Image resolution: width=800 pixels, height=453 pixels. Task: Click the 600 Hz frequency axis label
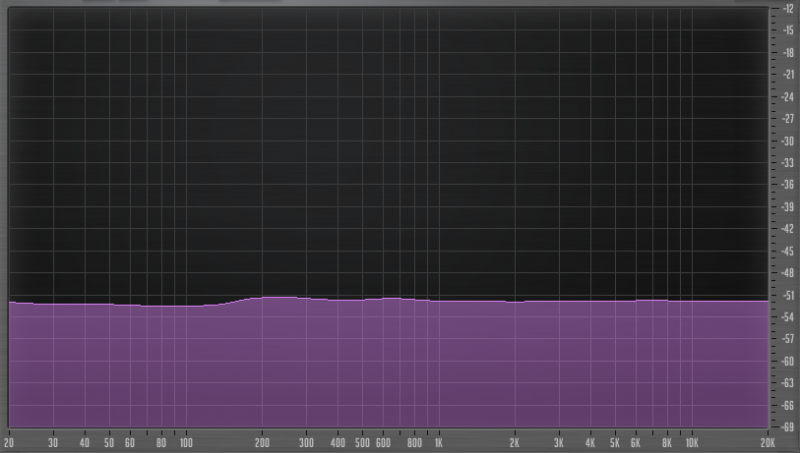(382, 442)
